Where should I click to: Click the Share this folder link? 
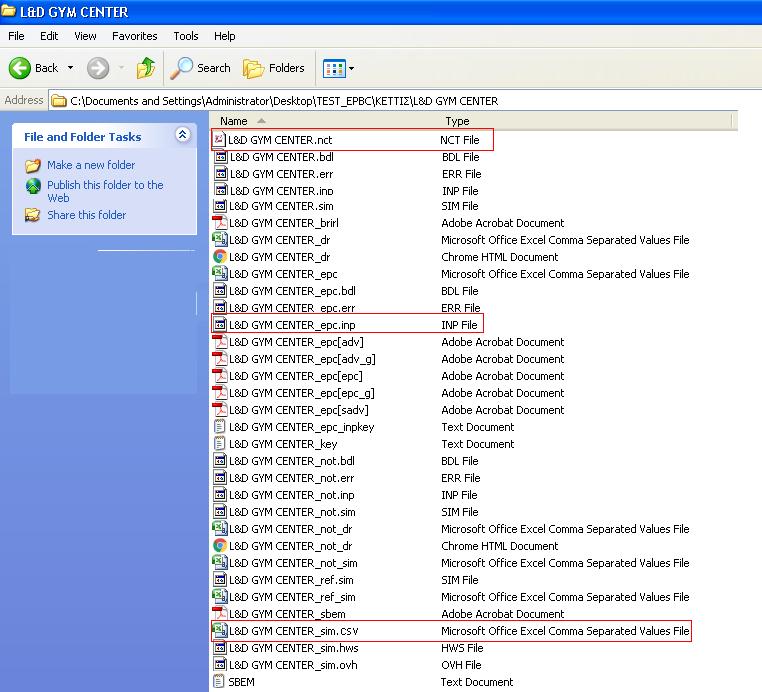point(87,215)
